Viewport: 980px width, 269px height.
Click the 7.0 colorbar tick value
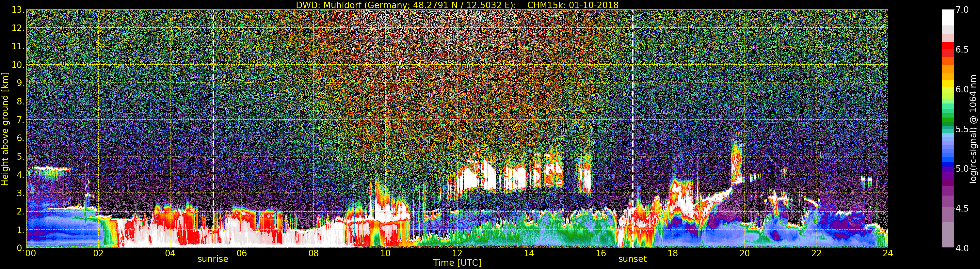(962, 10)
